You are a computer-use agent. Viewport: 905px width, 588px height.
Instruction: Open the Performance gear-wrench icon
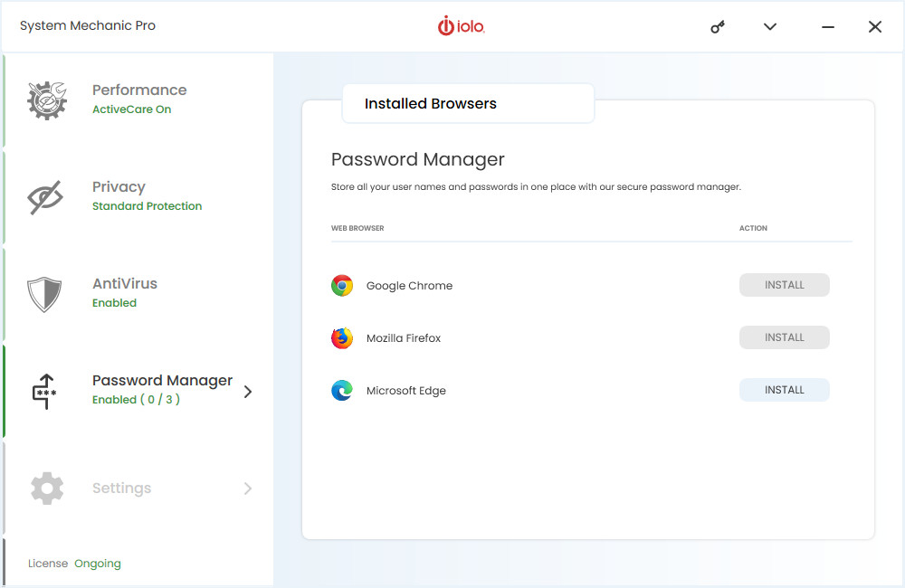47,100
